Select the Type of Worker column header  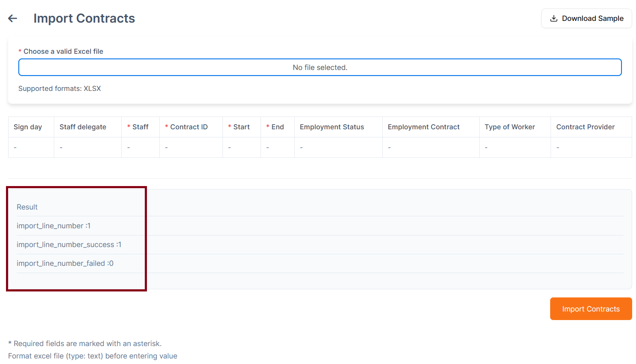[x=510, y=127]
